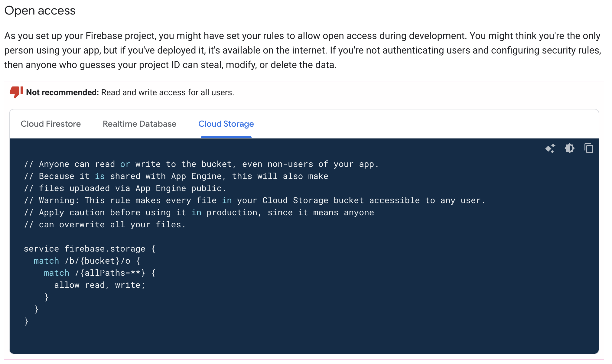Switch to the Cloud Firestore tab
Image resolution: width=612 pixels, height=364 pixels.
50,124
